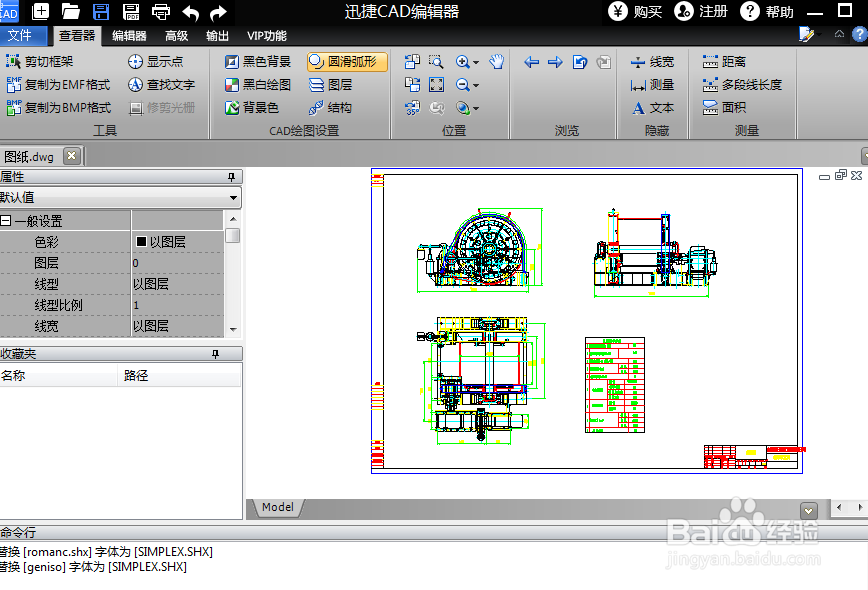Select 多段线长度 polyline length tool
The height and width of the screenshot is (590, 868).
point(742,85)
